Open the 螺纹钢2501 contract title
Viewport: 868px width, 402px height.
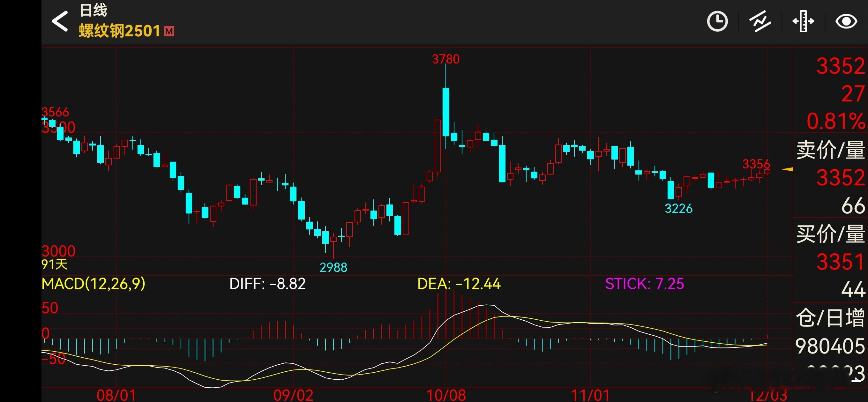(x=120, y=31)
